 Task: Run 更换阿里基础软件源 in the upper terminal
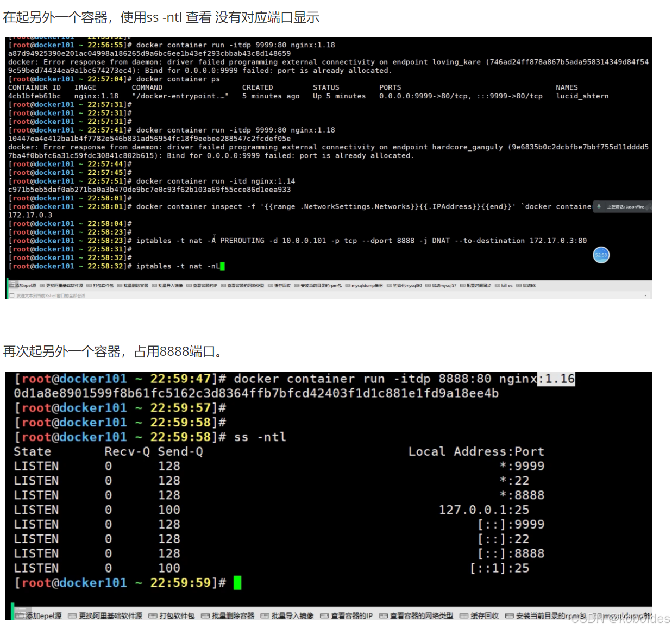pyautogui.click(x=61, y=285)
